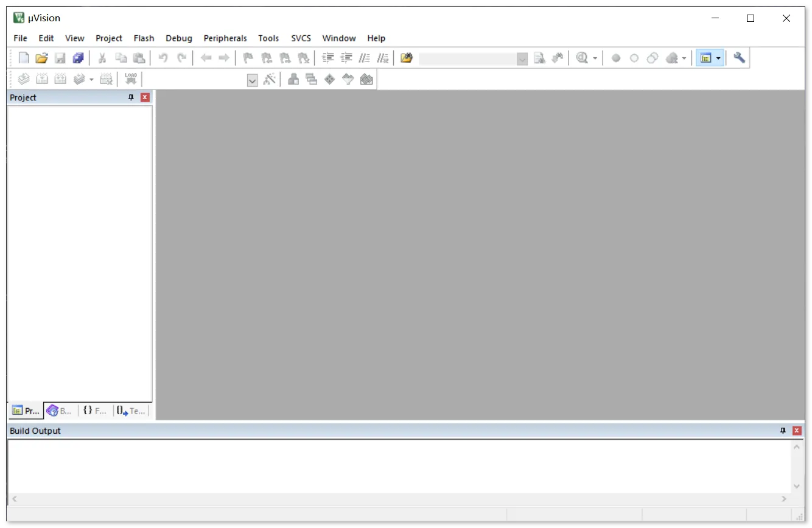812x528 pixels.
Task: Pin the Project panel with the pushpin
Action: point(131,97)
